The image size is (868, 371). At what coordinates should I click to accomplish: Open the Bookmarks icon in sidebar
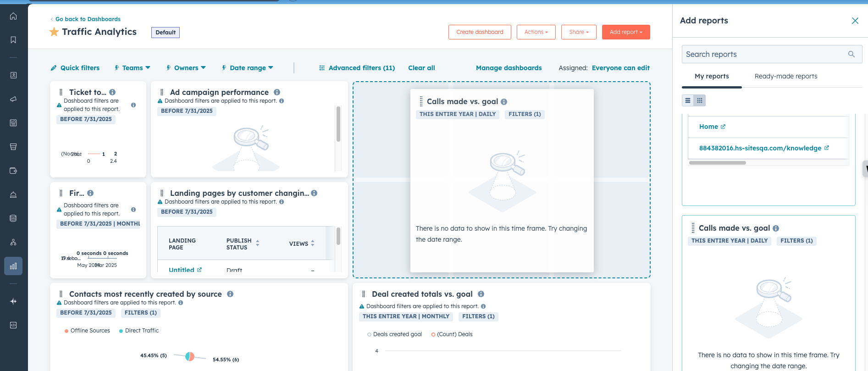(13, 40)
